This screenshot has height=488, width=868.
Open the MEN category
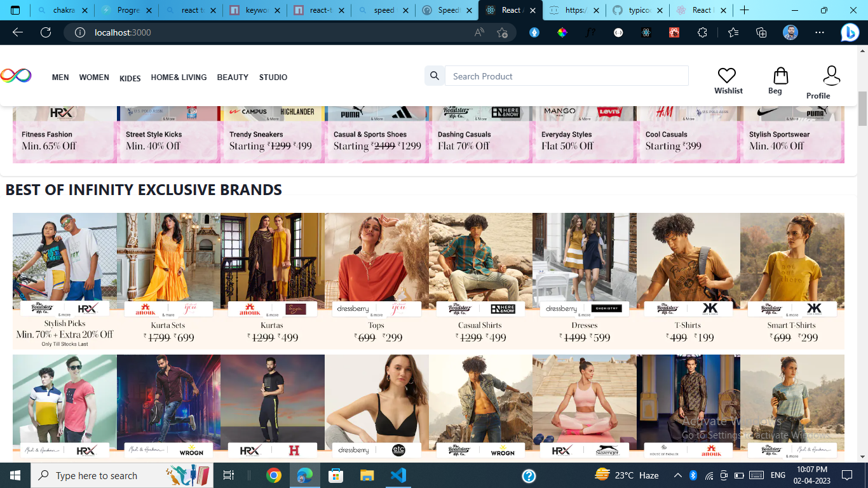60,78
